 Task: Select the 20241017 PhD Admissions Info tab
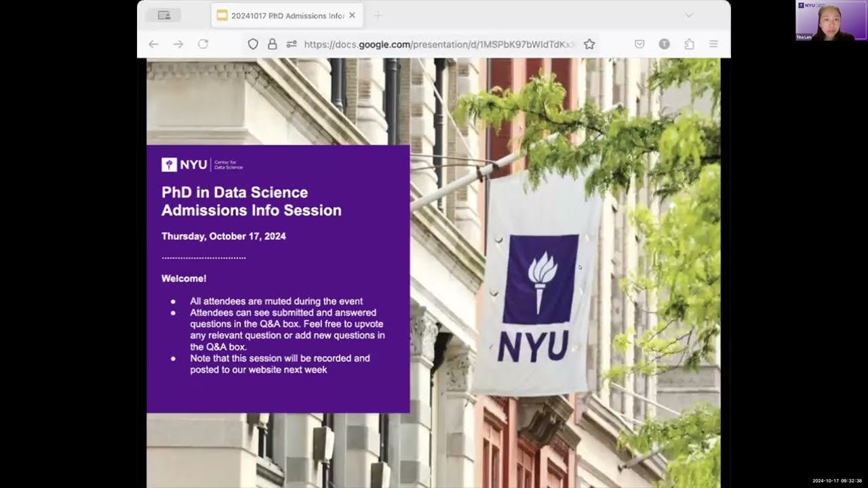(287, 15)
